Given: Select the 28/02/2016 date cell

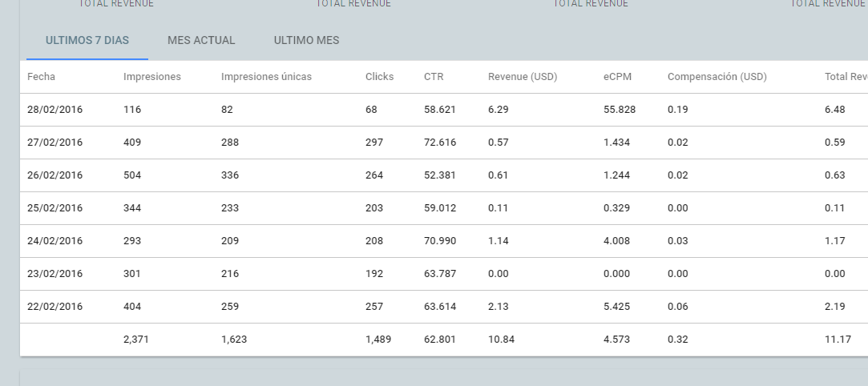Looking at the screenshot, I should coord(55,110).
